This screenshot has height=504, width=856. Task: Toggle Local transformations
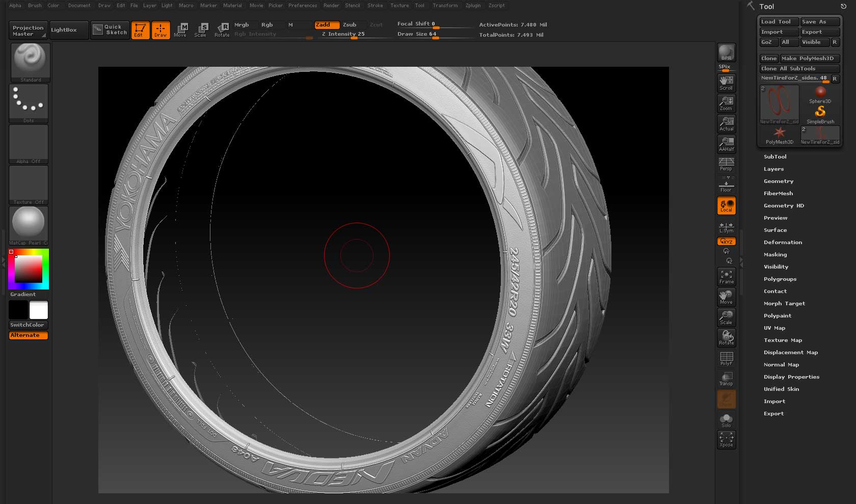[x=726, y=205]
